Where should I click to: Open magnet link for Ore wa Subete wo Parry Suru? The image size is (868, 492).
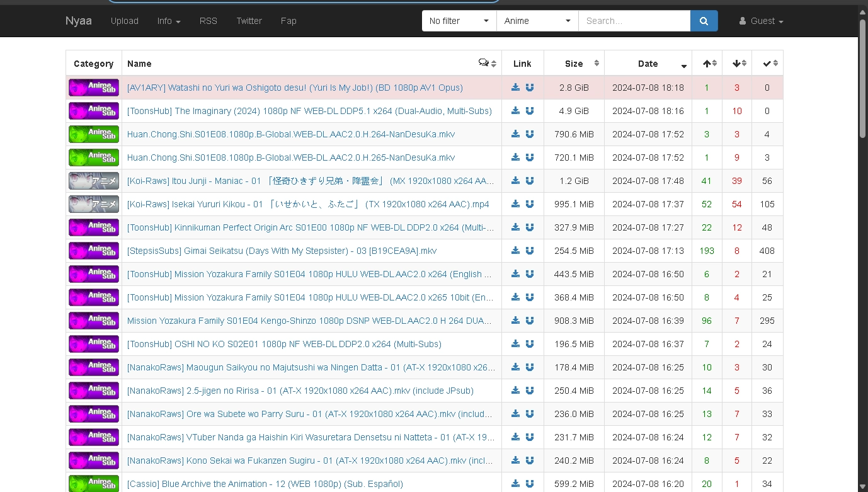pyautogui.click(x=530, y=414)
